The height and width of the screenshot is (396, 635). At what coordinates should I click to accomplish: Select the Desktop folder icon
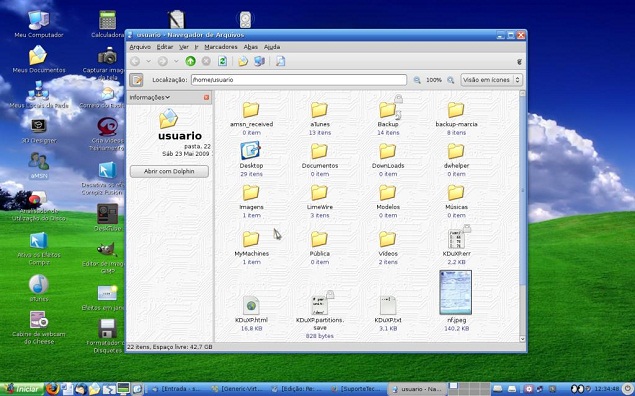tap(250, 151)
